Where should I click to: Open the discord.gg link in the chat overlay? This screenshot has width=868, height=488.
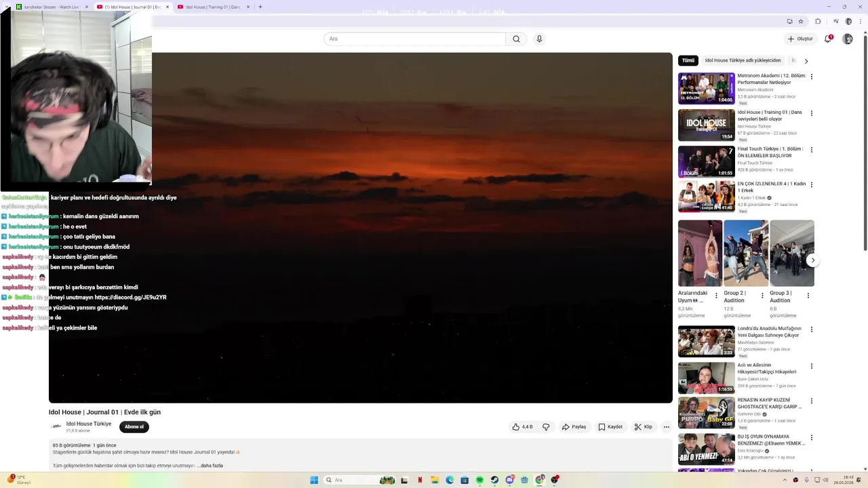click(x=130, y=298)
